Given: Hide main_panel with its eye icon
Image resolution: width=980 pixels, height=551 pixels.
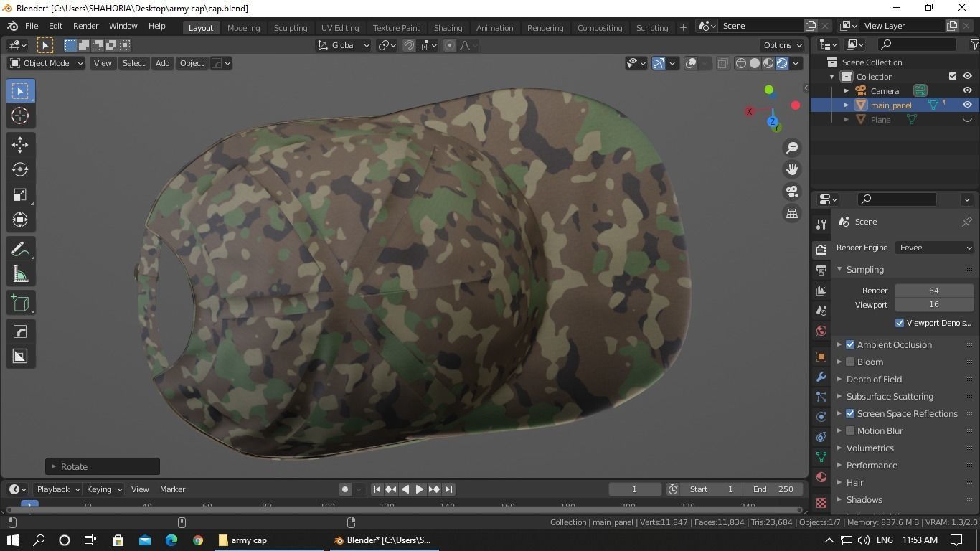Looking at the screenshot, I should tap(967, 105).
